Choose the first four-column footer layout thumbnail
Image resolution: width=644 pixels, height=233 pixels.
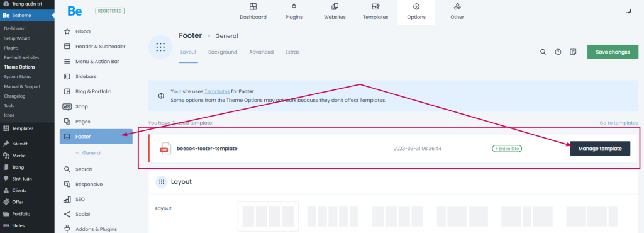point(268,216)
